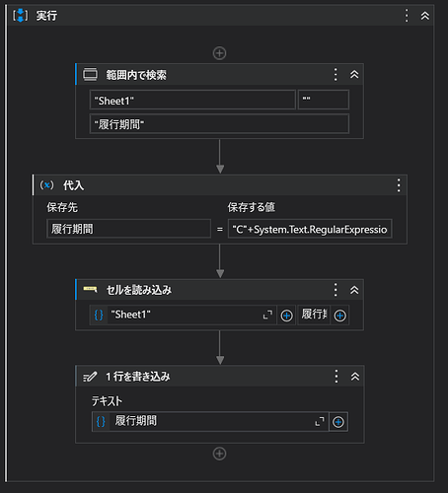This screenshot has height=493, width=448.
Task: Select the 実行 sequence title
Action: (x=46, y=16)
